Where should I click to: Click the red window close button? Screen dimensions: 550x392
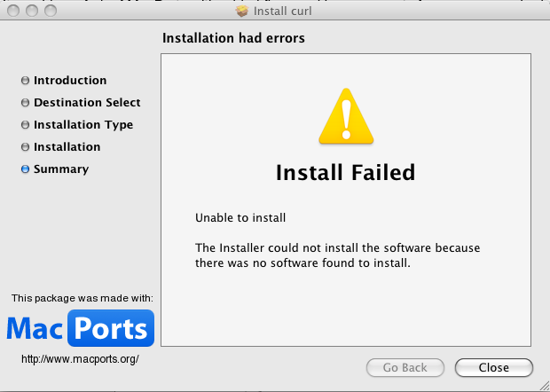[x=13, y=11]
